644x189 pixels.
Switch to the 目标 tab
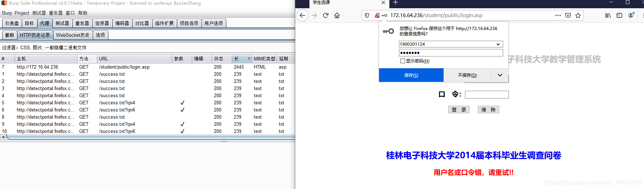(x=29, y=23)
